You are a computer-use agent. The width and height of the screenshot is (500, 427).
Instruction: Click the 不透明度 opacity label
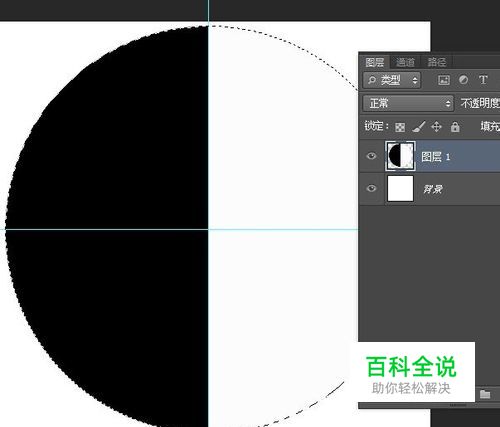pos(480,103)
